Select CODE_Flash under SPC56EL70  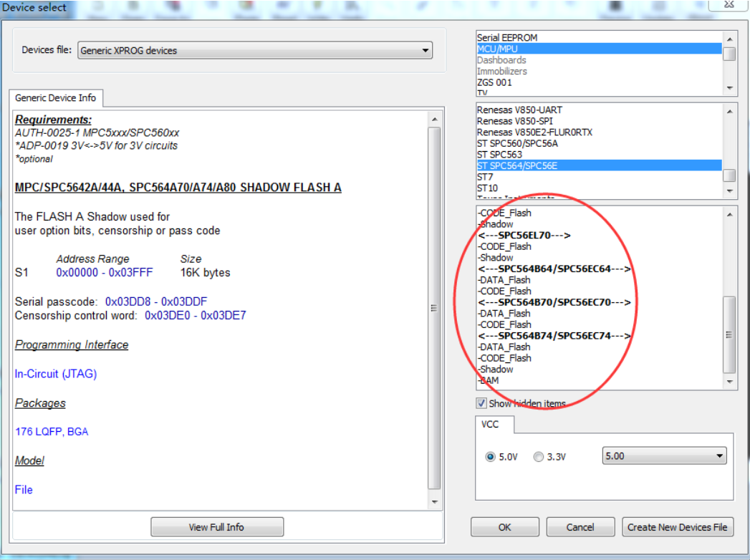(599, 246)
